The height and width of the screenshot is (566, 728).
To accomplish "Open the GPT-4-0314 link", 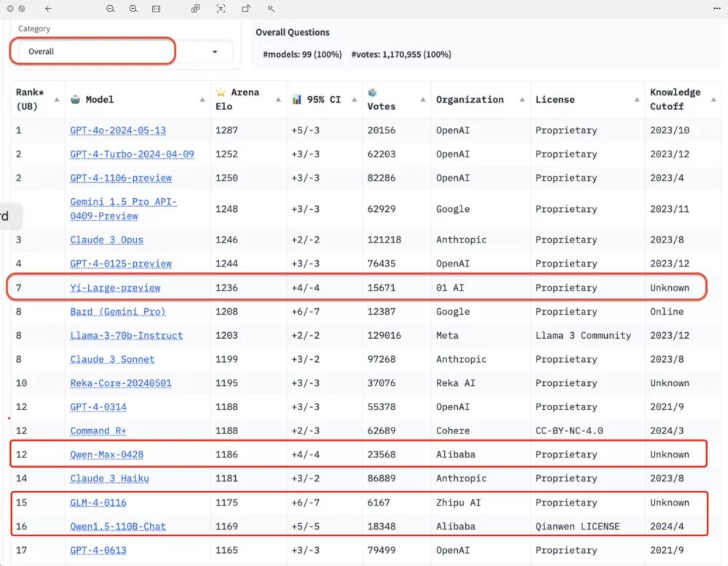I will click(98, 406).
